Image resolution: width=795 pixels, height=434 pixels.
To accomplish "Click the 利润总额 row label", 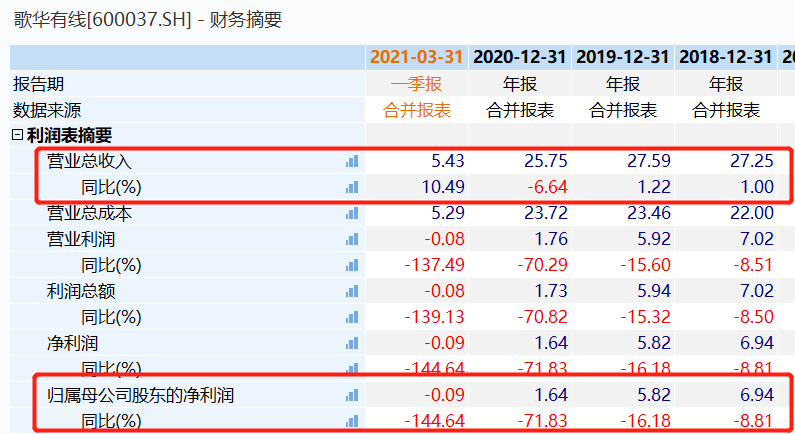I will point(81,291).
